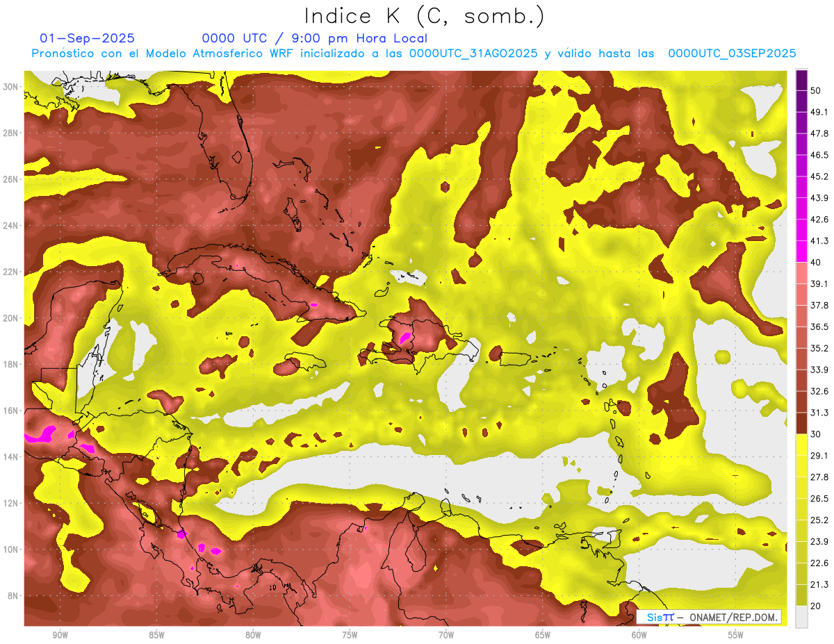Screen dimensions: 834x644
Task: Click the colorbar value 39.1
Action: point(819,284)
